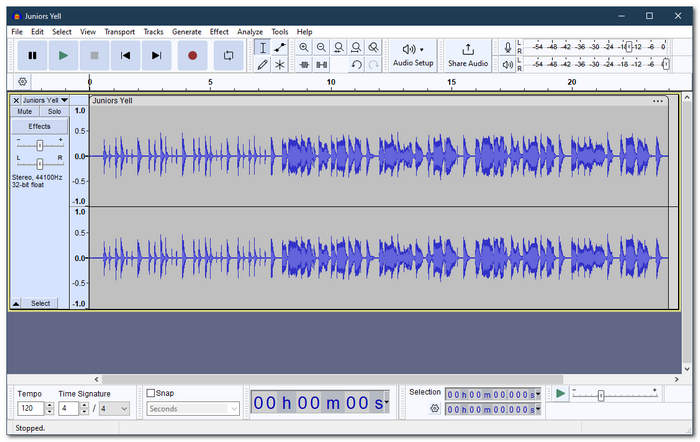700x442 pixels.
Task: Click the playback meter speaker icon
Action: pyautogui.click(x=507, y=65)
